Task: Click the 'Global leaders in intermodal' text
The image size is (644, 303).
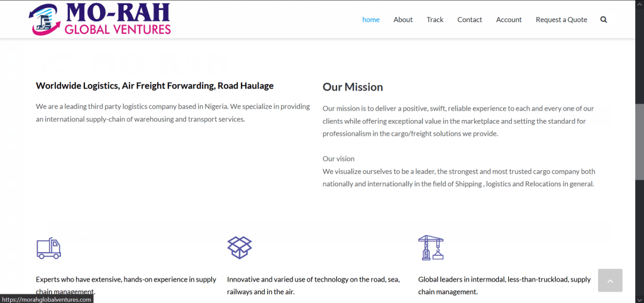Action: 504,279
